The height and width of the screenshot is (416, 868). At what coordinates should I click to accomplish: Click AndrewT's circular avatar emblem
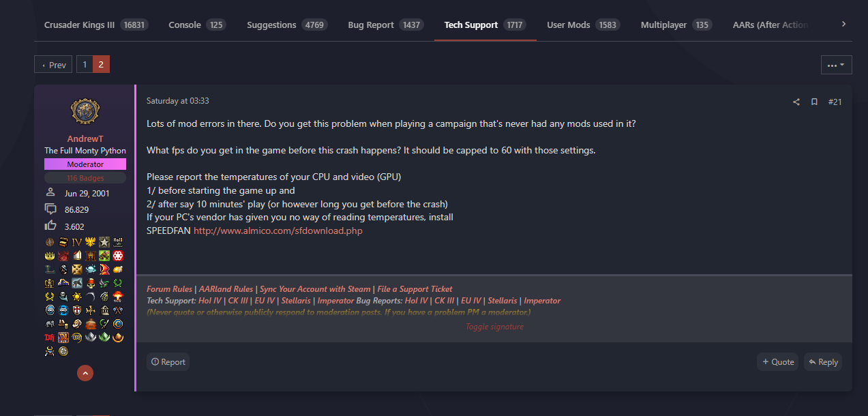85,111
